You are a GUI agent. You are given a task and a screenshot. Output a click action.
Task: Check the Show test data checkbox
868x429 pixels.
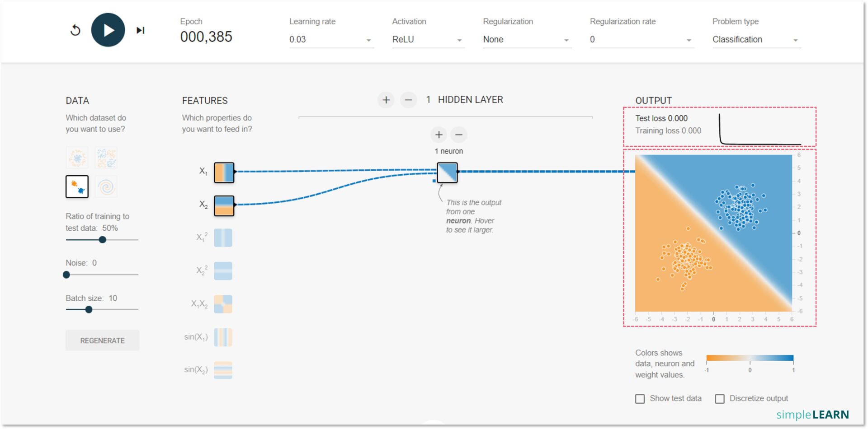point(640,398)
